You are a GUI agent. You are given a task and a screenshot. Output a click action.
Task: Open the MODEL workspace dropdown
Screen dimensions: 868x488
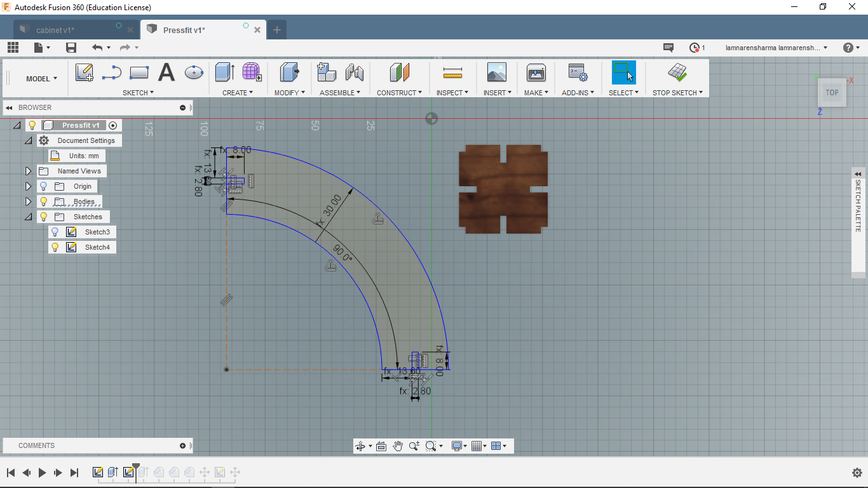(x=41, y=79)
